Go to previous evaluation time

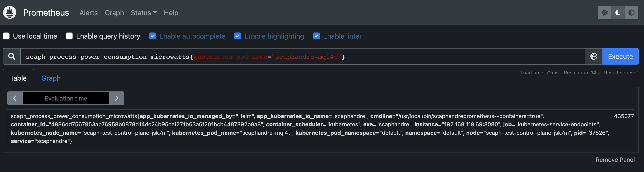click(x=15, y=98)
